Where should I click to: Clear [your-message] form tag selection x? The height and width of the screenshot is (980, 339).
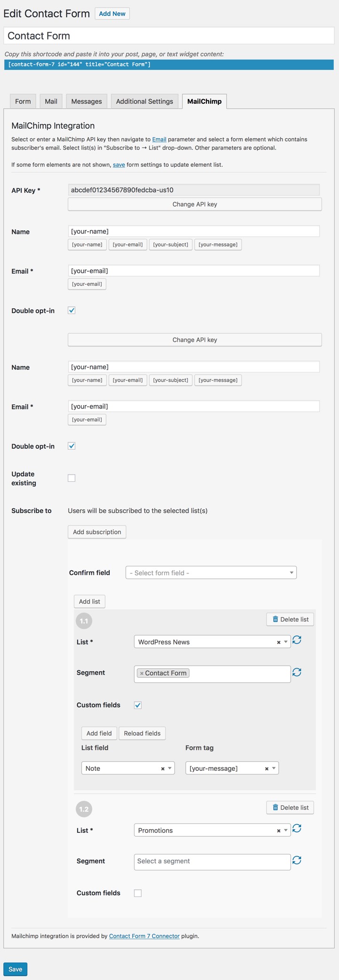click(x=267, y=768)
